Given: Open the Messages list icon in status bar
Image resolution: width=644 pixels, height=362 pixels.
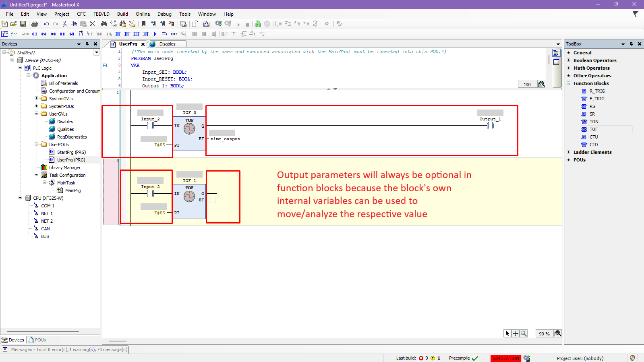Looking at the screenshot, I should (x=5, y=350).
